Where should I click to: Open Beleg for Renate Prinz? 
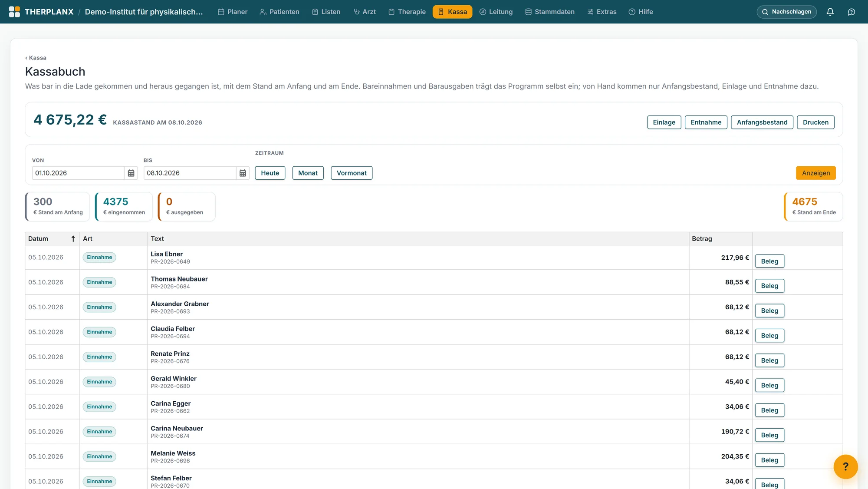pos(769,360)
